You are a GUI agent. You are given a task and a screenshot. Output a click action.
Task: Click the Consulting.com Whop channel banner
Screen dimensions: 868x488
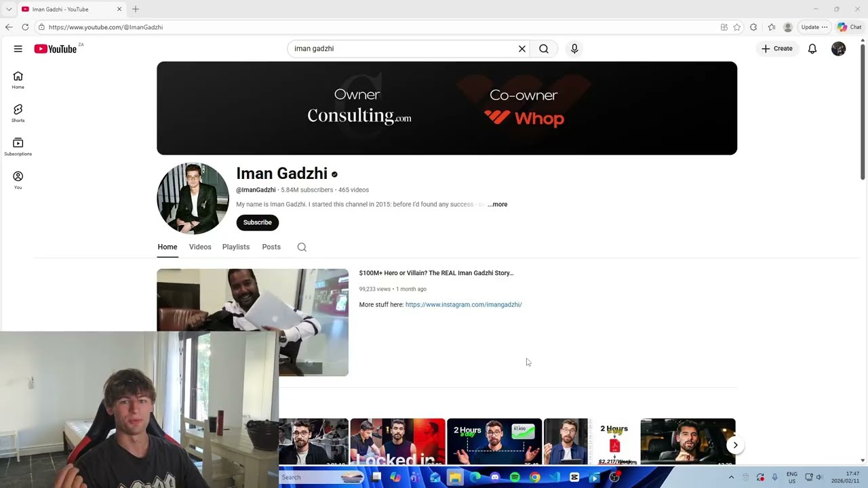point(447,108)
